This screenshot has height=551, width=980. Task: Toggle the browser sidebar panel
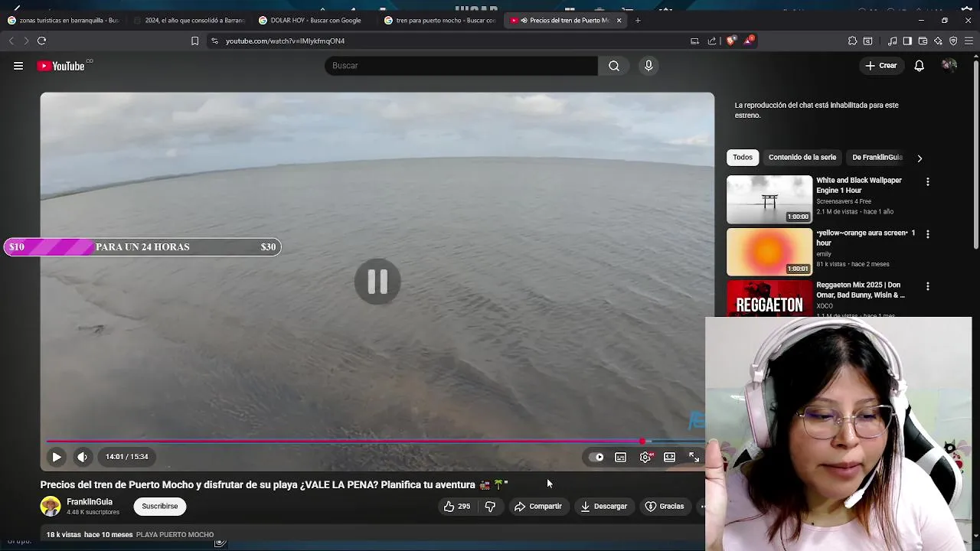pos(907,41)
